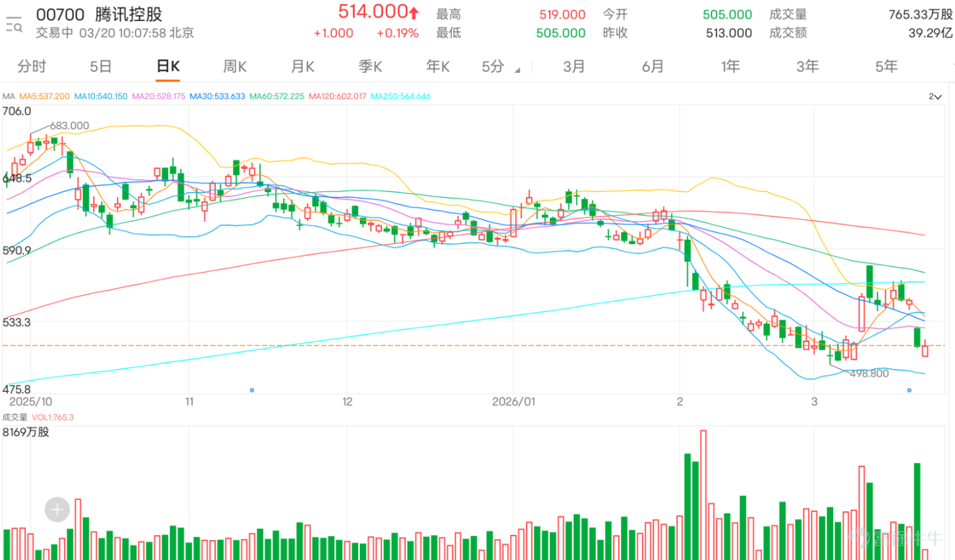Select the 月K monthly candlestick tab
This screenshot has height=560, width=955.
click(x=303, y=67)
